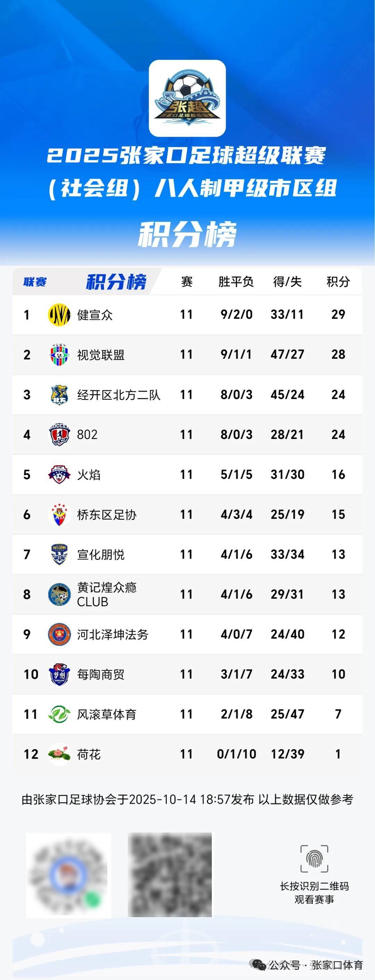
Task: Click the 每陶商贸 Dream shield logo
Action: [x=59, y=674]
